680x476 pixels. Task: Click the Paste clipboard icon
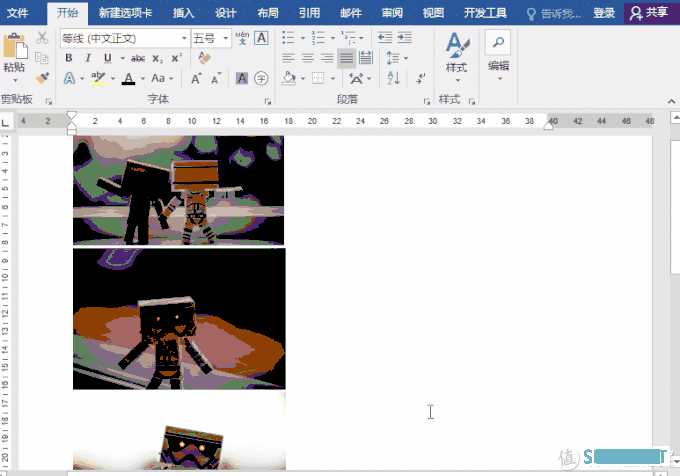click(15, 46)
